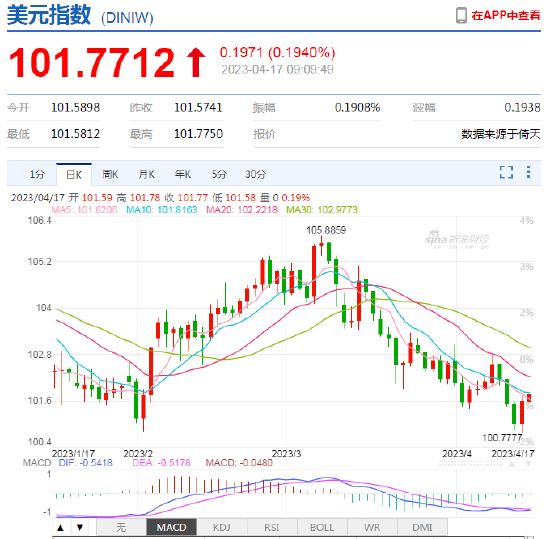Open 在APP中查看 link
550x539 pixels.
[x=505, y=15]
